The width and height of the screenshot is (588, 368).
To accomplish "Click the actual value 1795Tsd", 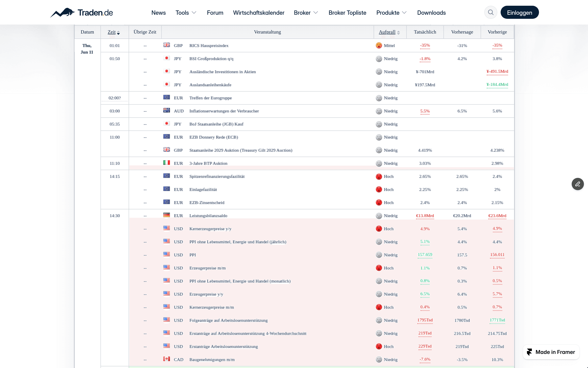I will click(425, 320).
